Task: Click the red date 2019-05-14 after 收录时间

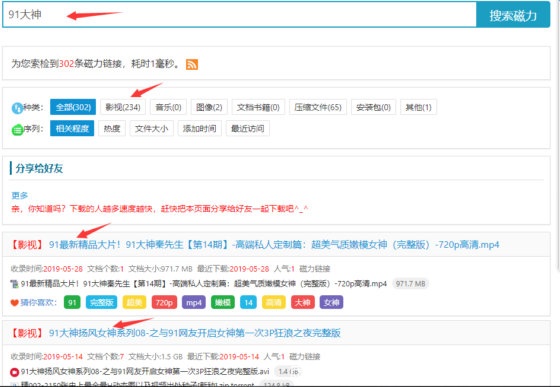Action: tap(63, 356)
